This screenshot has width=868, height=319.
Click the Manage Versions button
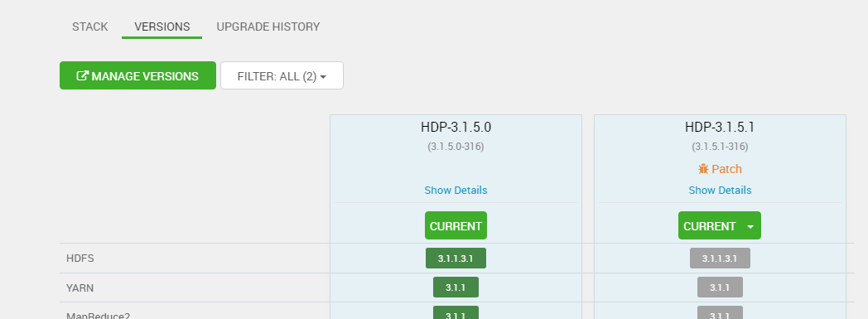tap(137, 75)
